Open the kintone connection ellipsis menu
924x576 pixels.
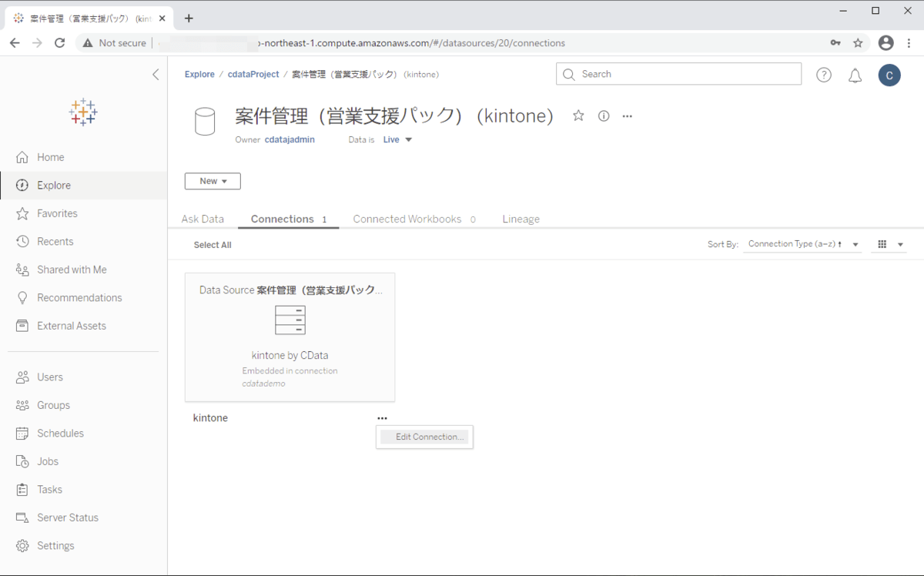tap(383, 418)
